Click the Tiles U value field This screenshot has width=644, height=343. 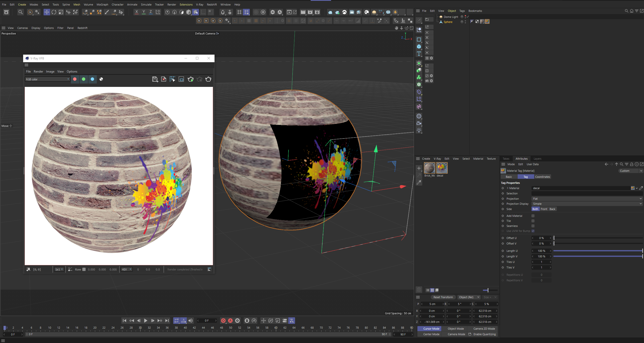pos(542,262)
